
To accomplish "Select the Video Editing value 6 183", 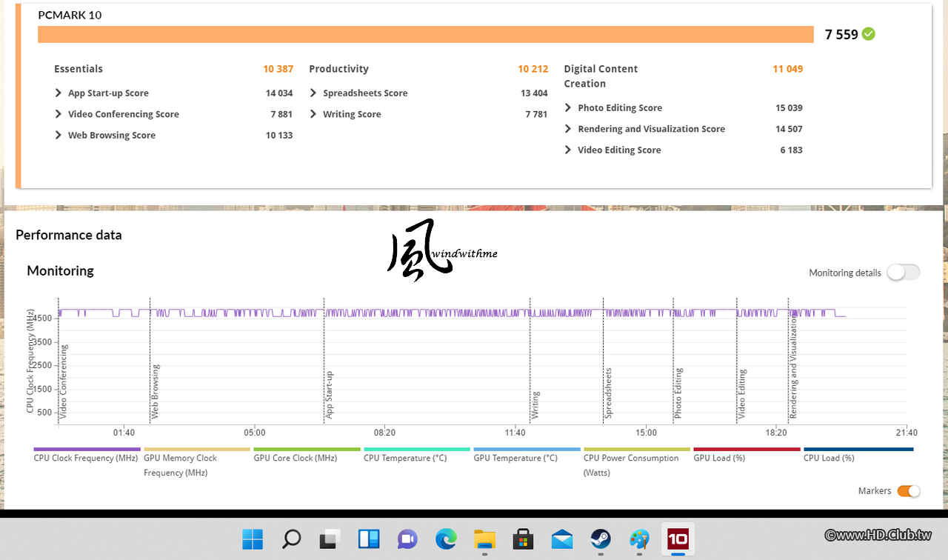I will 791,150.
